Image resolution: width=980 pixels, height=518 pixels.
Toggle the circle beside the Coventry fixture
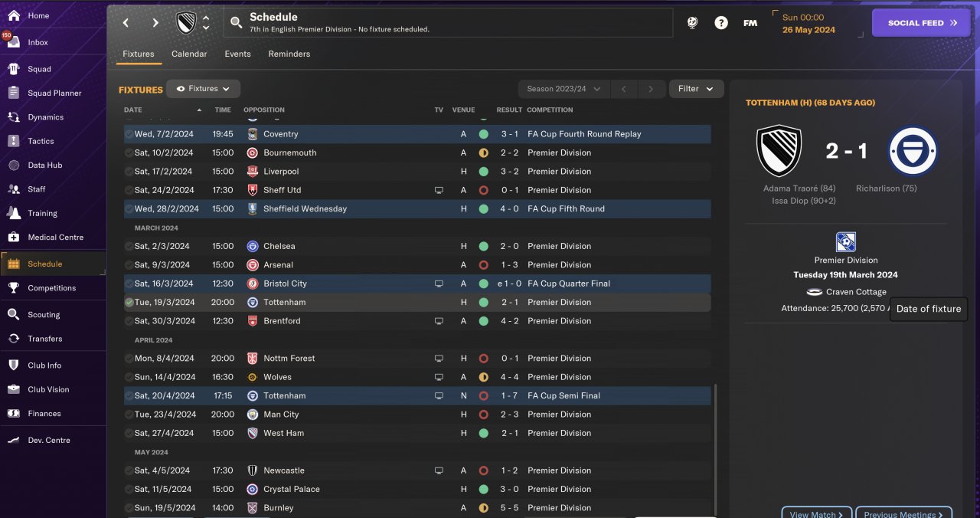[x=129, y=134]
